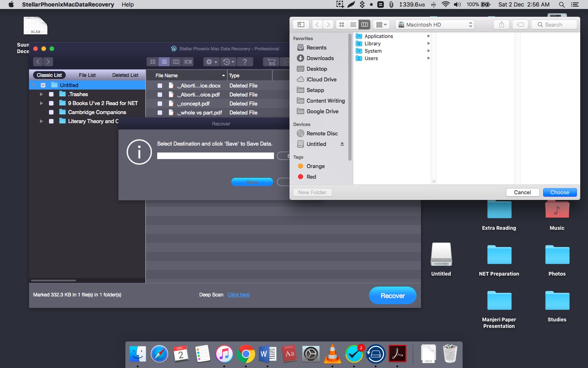
Task: Open System Preferences from the dock
Action: [x=311, y=354]
